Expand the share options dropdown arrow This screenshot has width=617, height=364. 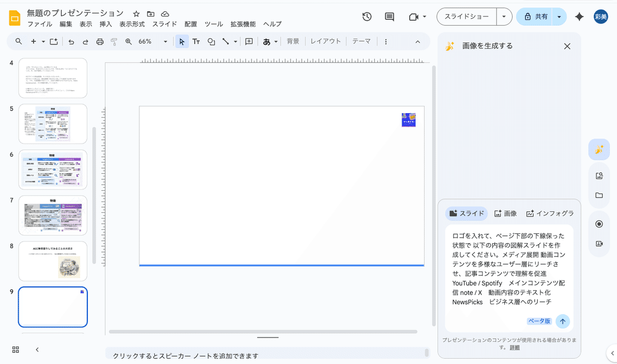tap(559, 16)
